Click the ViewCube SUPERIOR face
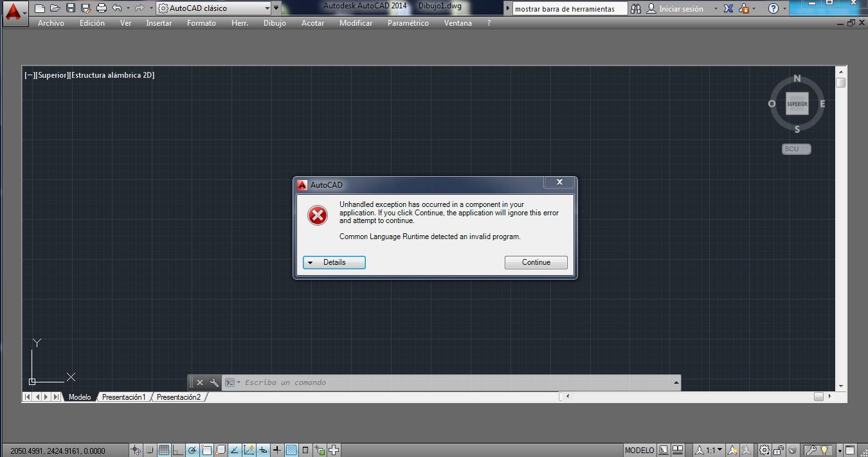This screenshot has width=868, height=457. coord(797,103)
